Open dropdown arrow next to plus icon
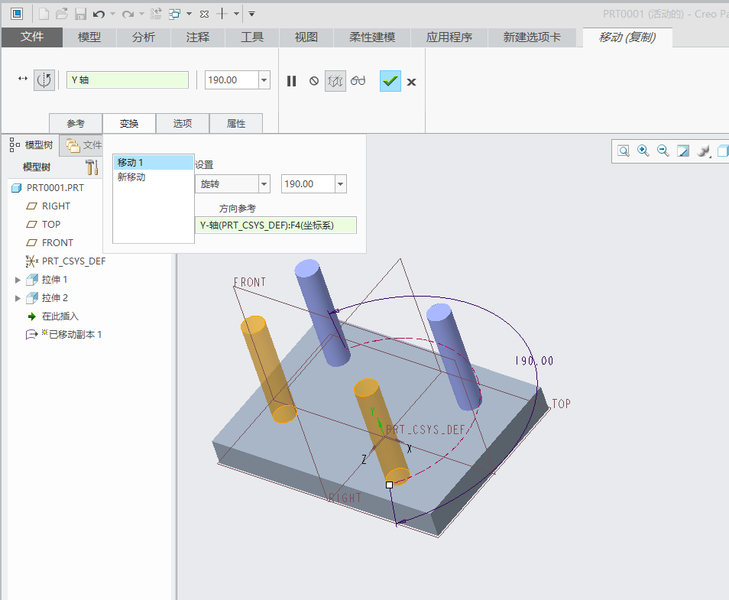 [x=237, y=14]
